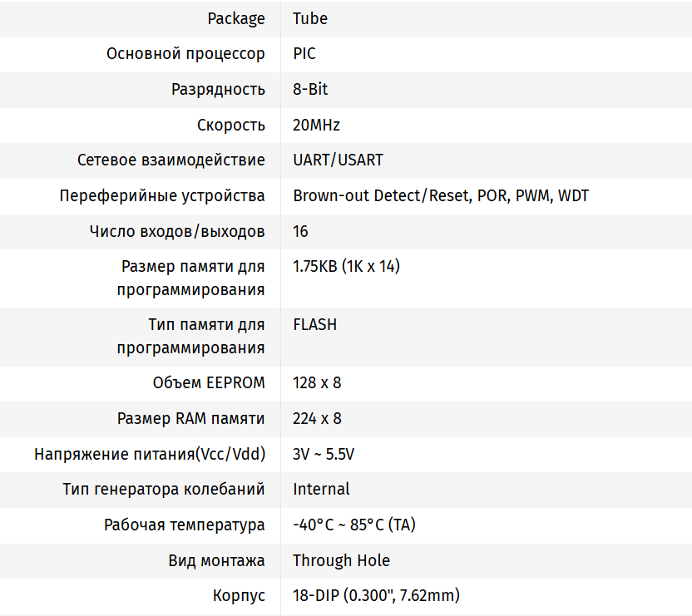The image size is (692, 616).
Task: Select the 'Through Hole' mounting value
Action: [341, 561]
